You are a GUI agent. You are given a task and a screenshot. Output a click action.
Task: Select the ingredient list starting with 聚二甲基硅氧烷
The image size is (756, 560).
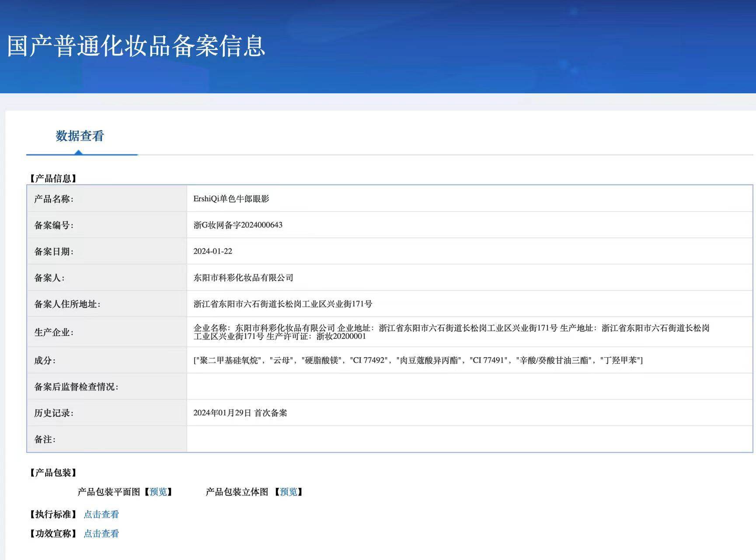(418, 360)
